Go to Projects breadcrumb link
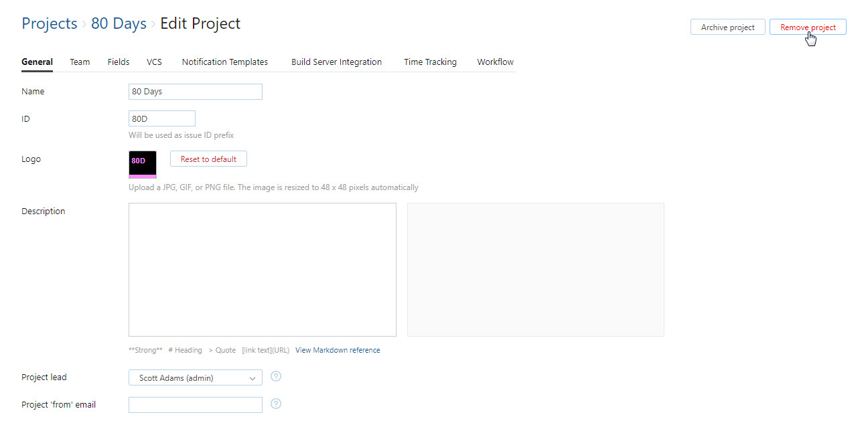The height and width of the screenshot is (429, 868). pyautogui.click(x=50, y=24)
